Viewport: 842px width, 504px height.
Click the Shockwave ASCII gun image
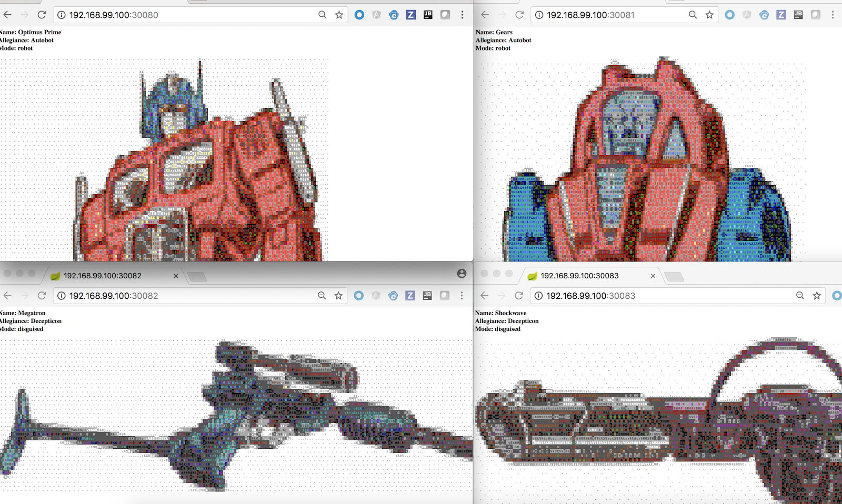pos(658,420)
